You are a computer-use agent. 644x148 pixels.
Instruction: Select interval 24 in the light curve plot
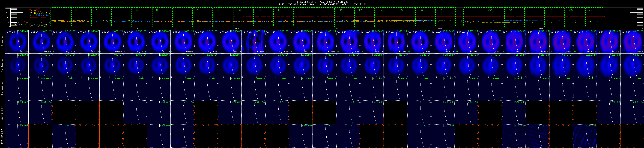pyautogui.click(x=534, y=17)
